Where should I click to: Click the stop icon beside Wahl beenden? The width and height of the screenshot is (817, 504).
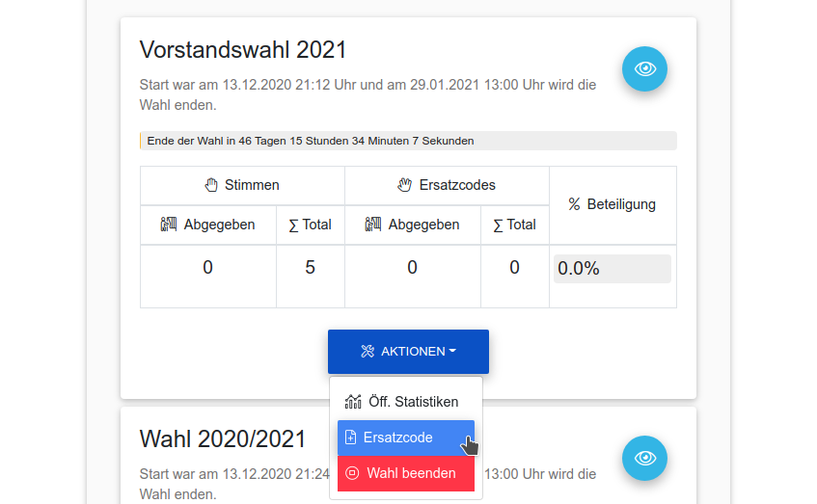[x=352, y=473]
